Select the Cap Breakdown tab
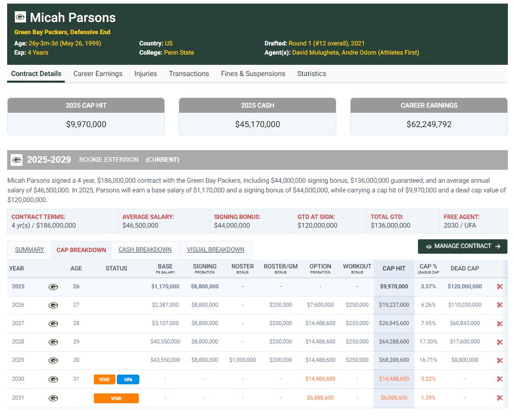 81,250
